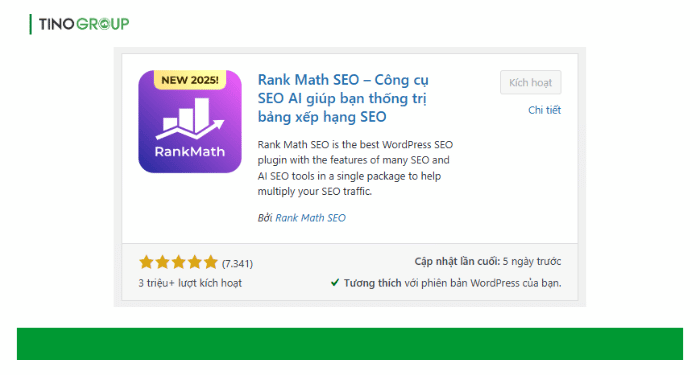This screenshot has width=700, height=375.
Task: Open the Rank Math SEO plugin title link
Action: click(343, 98)
